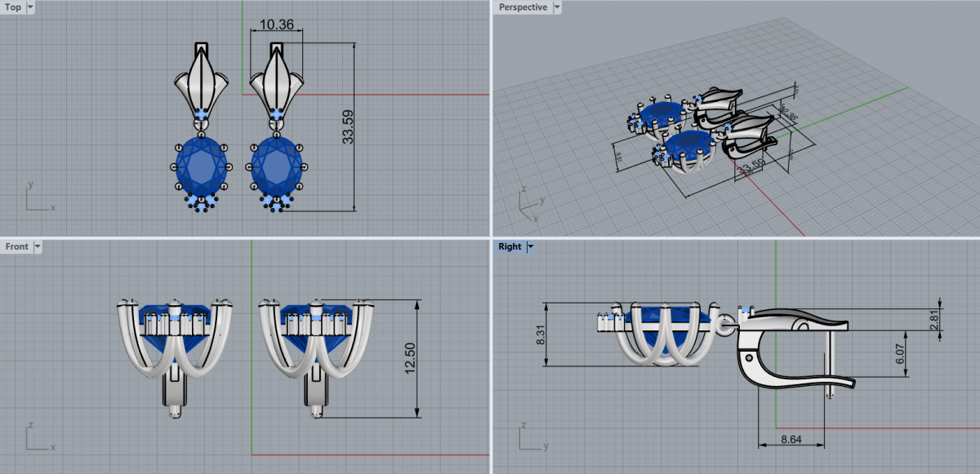Activate the Top viewport title label
The width and height of the screenshot is (980, 474).
pyautogui.click(x=13, y=7)
